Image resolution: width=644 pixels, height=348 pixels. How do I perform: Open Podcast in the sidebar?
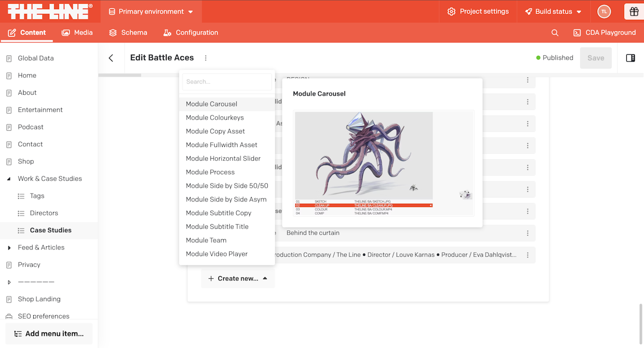(31, 127)
